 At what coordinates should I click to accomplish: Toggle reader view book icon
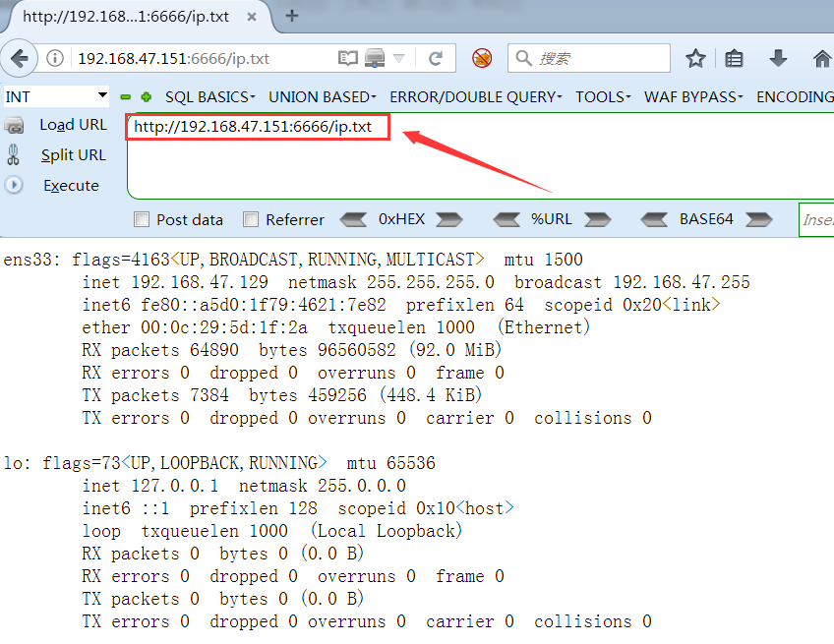point(348,58)
